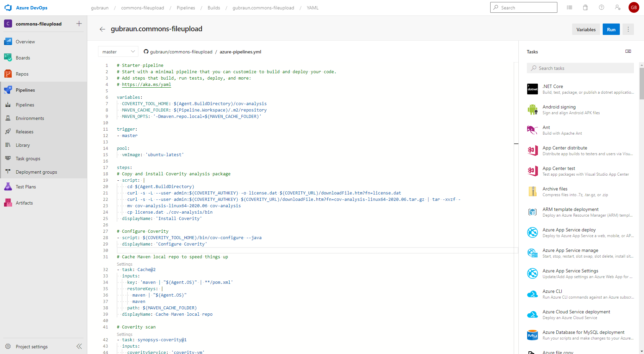Select the ARM template deployment task
Image resolution: width=644 pixels, height=354 pixels.
pyautogui.click(x=580, y=212)
